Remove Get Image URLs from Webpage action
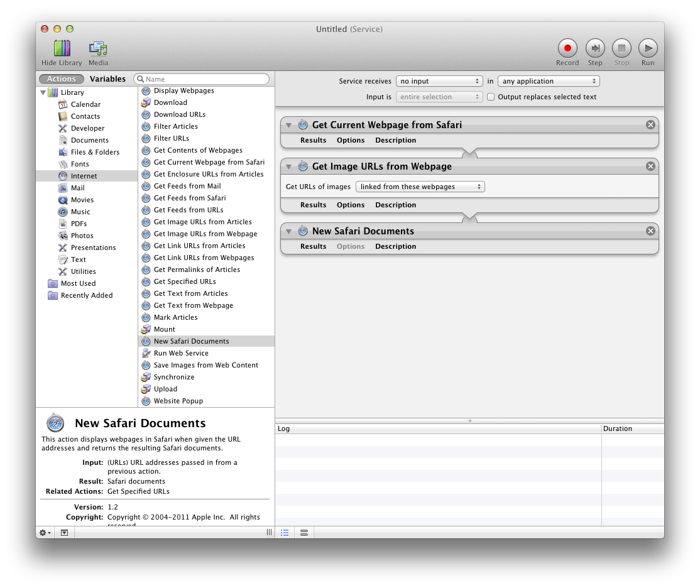 coord(650,166)
